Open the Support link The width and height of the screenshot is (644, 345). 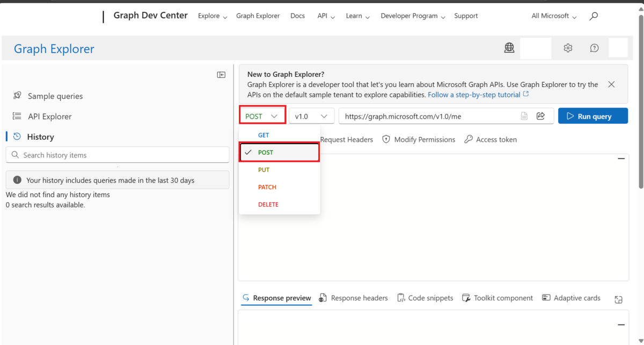coord(466,16)
